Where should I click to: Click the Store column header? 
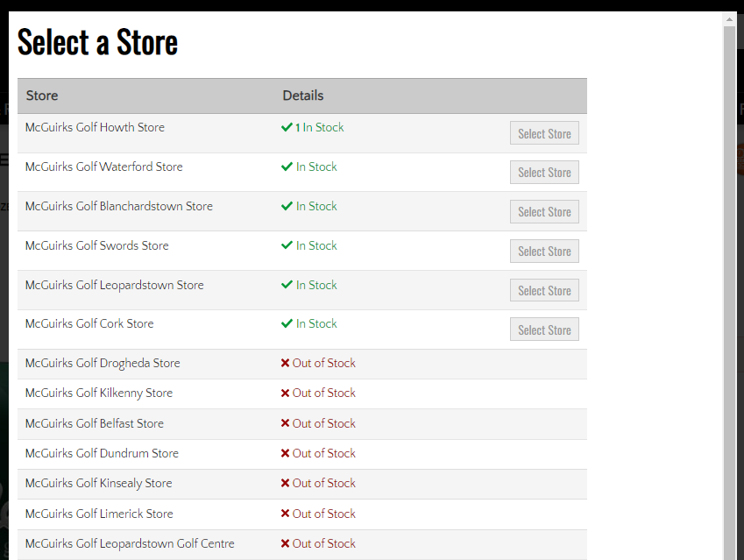pos(42,96)
